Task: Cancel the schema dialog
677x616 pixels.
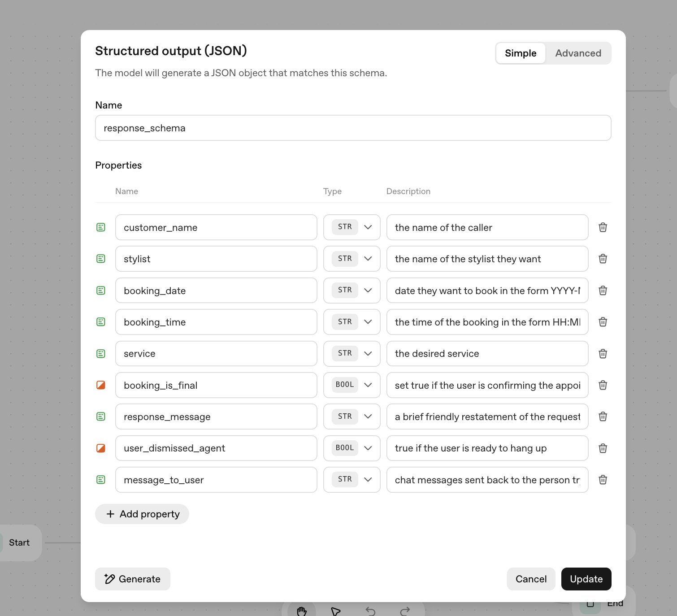Action: click(531, 579)
